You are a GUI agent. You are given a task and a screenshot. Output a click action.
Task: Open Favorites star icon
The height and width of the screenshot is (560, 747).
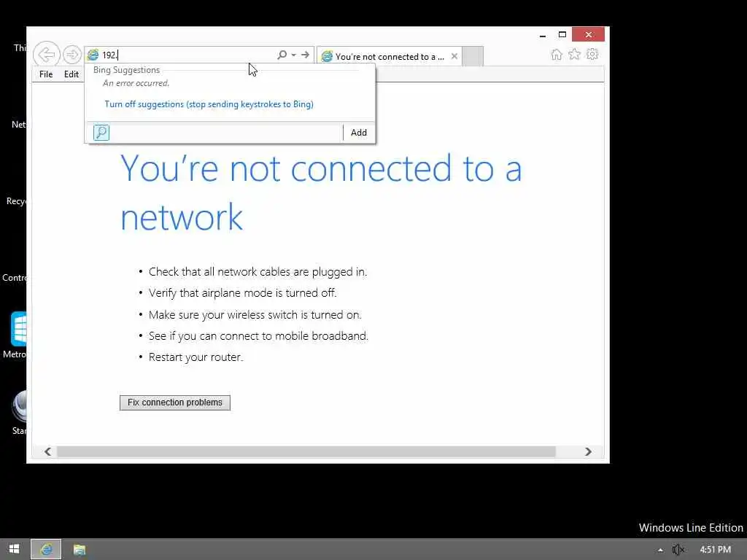575,54
